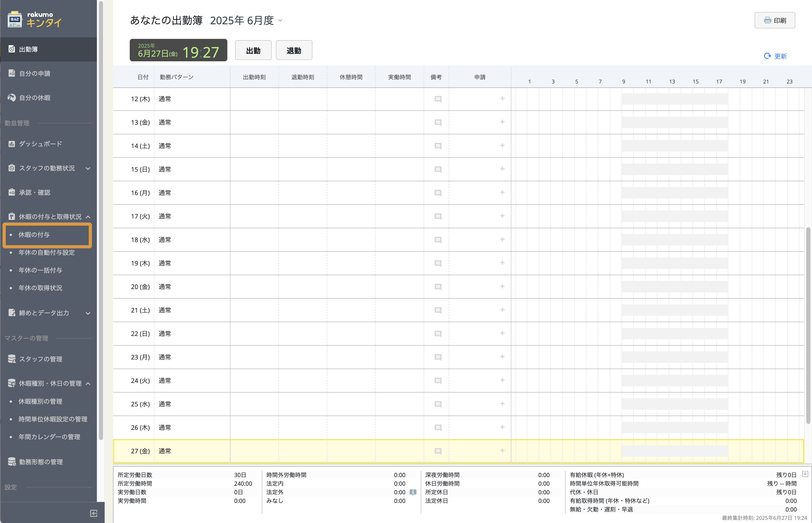812x523 pixels.
Task: Collapse 休暇種別・休日の管理 chevron
Action: tap(88, 383)
